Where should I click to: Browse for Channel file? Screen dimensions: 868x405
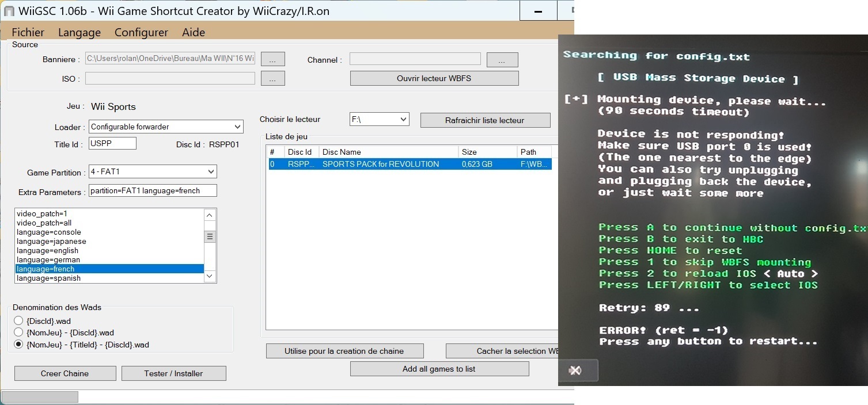(x=502, y=59)
